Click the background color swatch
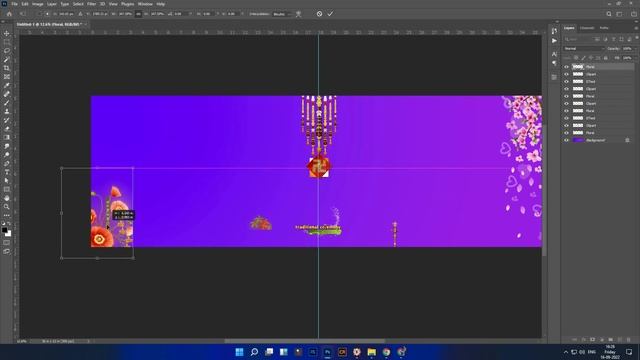This screenshot has height=360, width=640. [x=8, y=233]
